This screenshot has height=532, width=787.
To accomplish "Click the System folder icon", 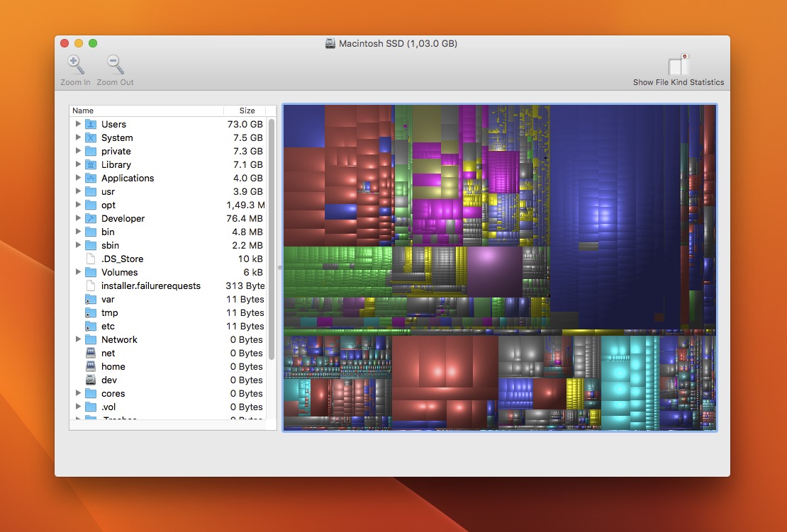I will 90,137.
